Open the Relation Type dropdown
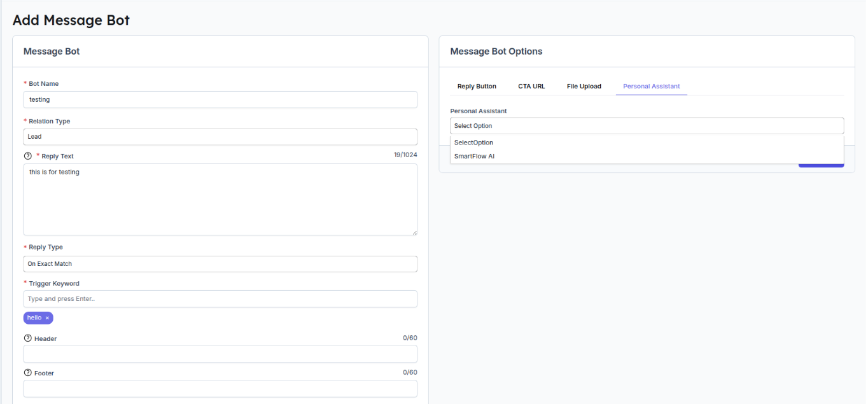Viewport: 868px width, 404px height. point(220,137)
